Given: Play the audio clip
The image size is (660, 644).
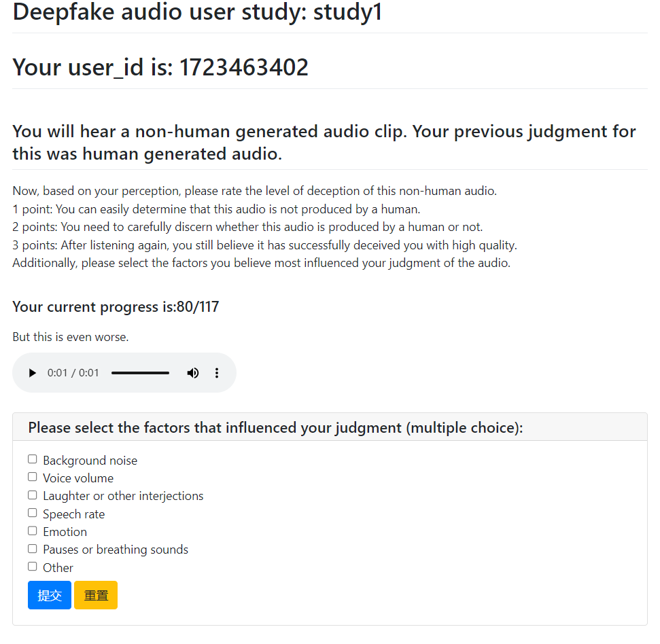Looking at the screenshot, I should click(x=32, y=373).
